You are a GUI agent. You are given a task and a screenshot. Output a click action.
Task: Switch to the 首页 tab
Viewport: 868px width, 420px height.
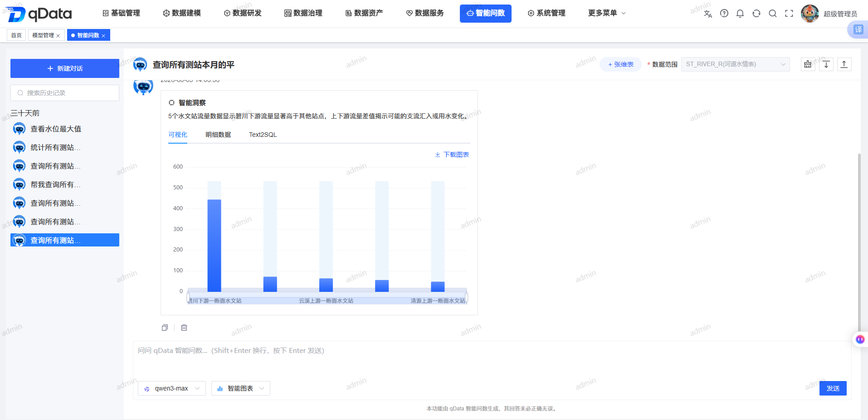pos(16,35)
